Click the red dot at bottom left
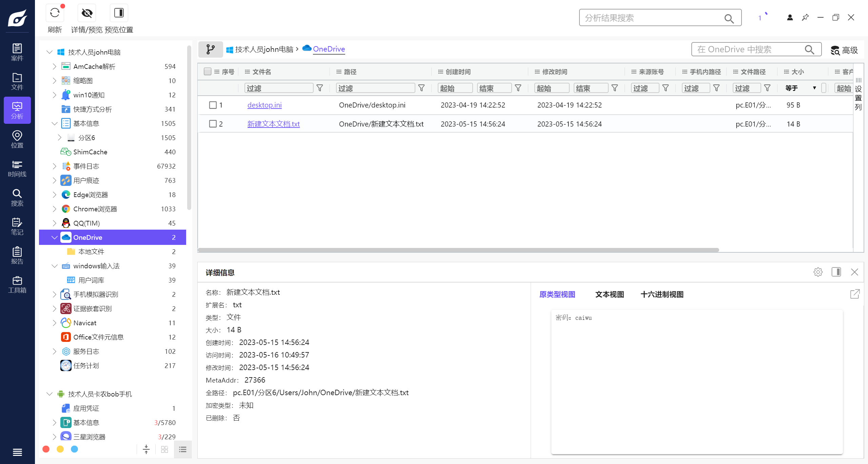The height and width of the screenshot is (464, 868). point(46,449)
